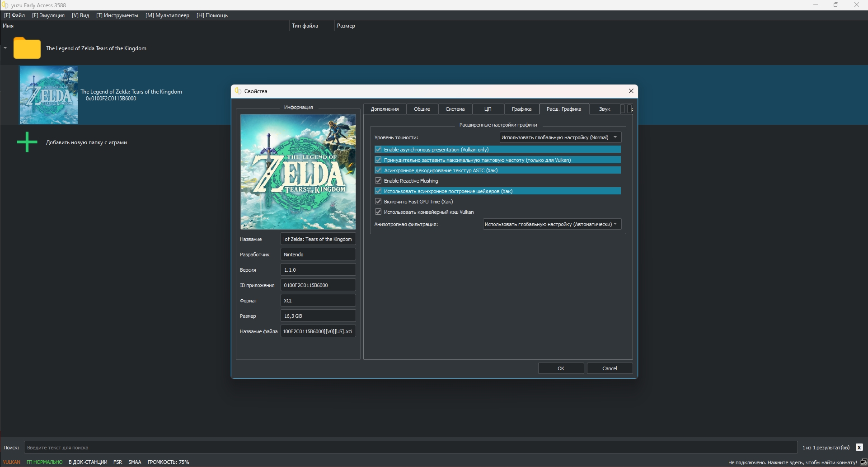Click the ГП НОРМАЛЬНО status button
The width and height of the screenshot is (868, 467).
pos(44,462)
